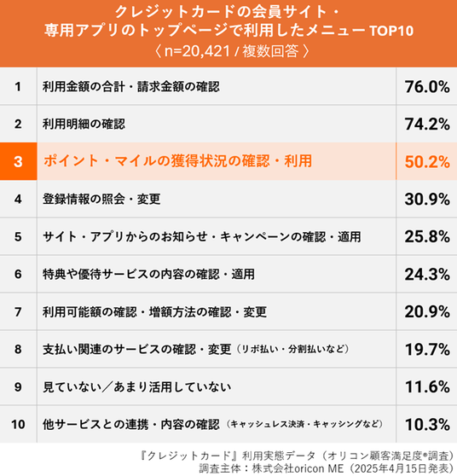Click the chart title header banner
Screen dimensions: 457x476
[228, 33]
